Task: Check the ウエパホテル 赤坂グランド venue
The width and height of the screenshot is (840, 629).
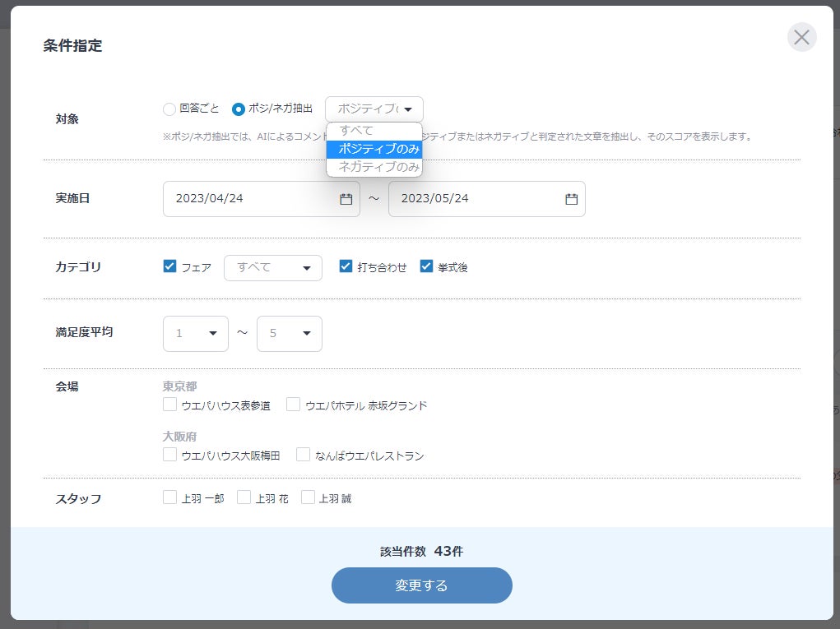Action: tap(293, 405)
